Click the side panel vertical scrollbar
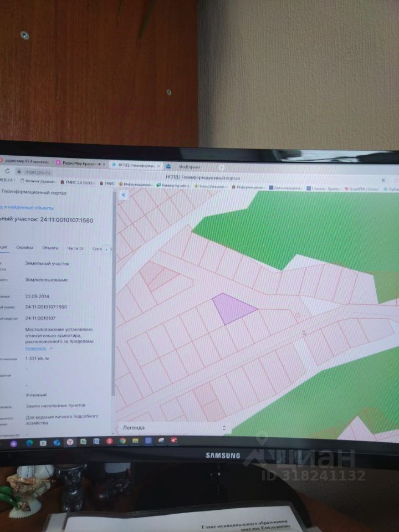This screenshot has height=532, width=399. point(114,294)
